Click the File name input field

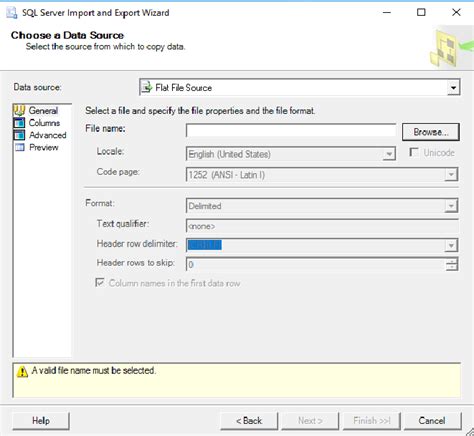tap(291, 130)
